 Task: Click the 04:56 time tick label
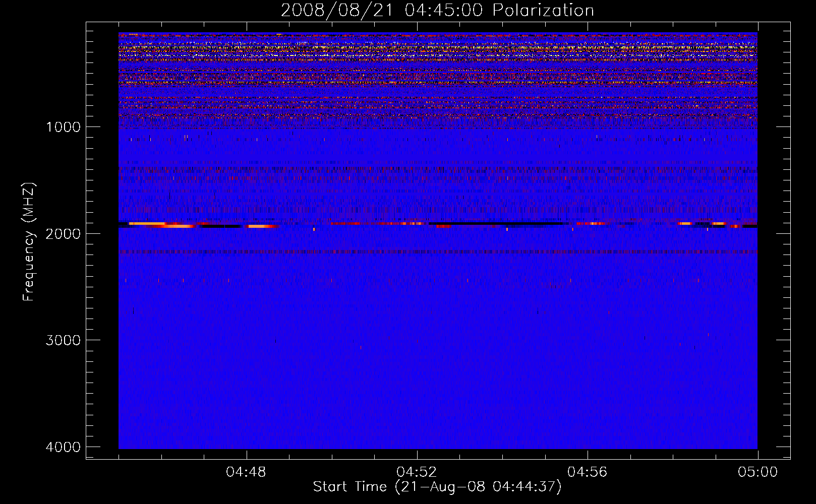[x=587, y=472]
